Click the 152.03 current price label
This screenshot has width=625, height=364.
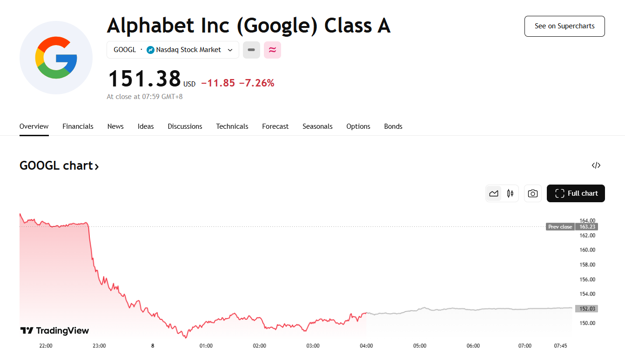coord(586,309)
